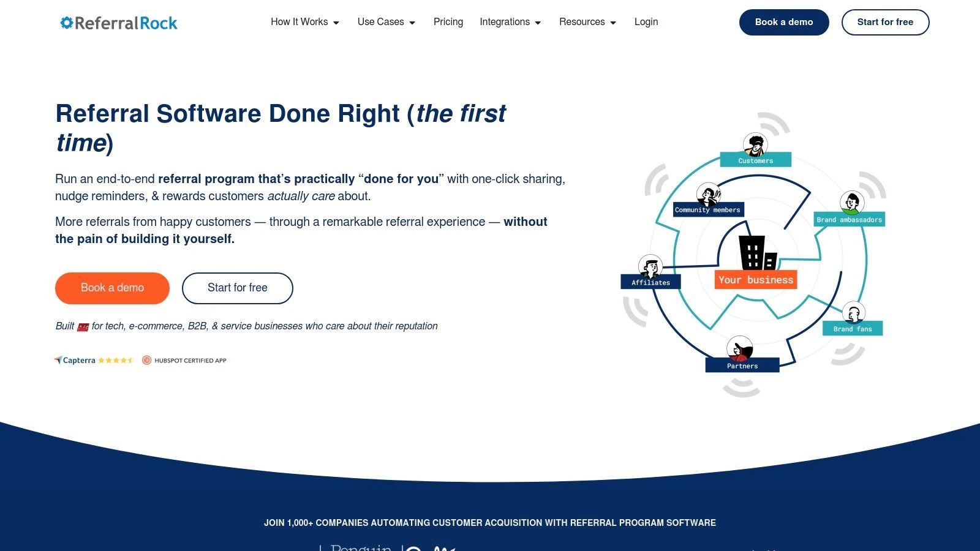The height and width of the screenshot is (551, 980).
Task: Click Start for free in the top bar
Action: coord(884,22)
